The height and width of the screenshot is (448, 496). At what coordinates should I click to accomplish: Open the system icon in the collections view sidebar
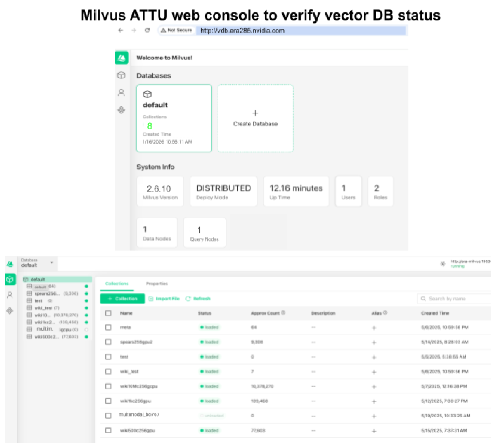pos(10,311)
